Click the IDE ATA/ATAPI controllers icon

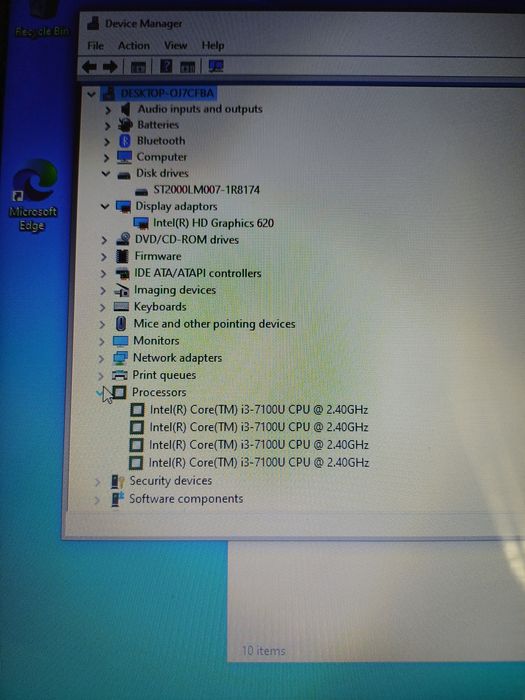point(122,273)
